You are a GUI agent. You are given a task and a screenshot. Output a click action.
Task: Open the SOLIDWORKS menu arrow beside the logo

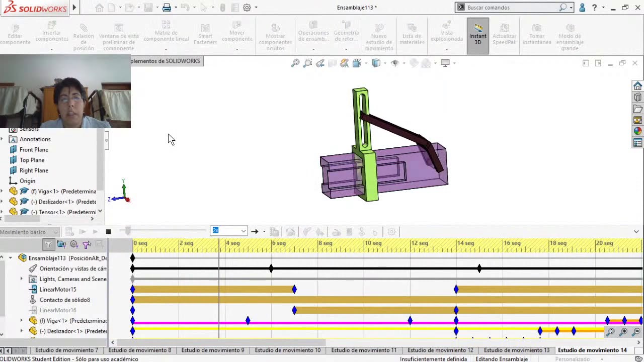tap(74, 8)
